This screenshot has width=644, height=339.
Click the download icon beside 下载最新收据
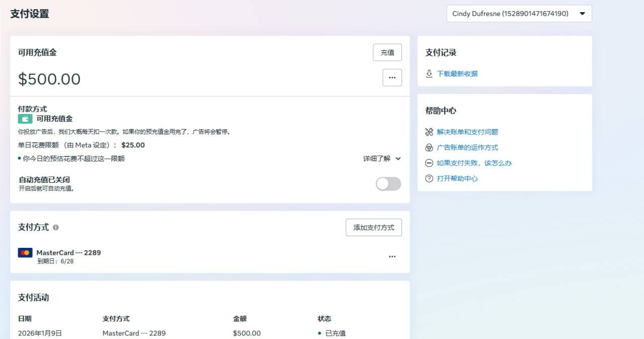[429, 74]
